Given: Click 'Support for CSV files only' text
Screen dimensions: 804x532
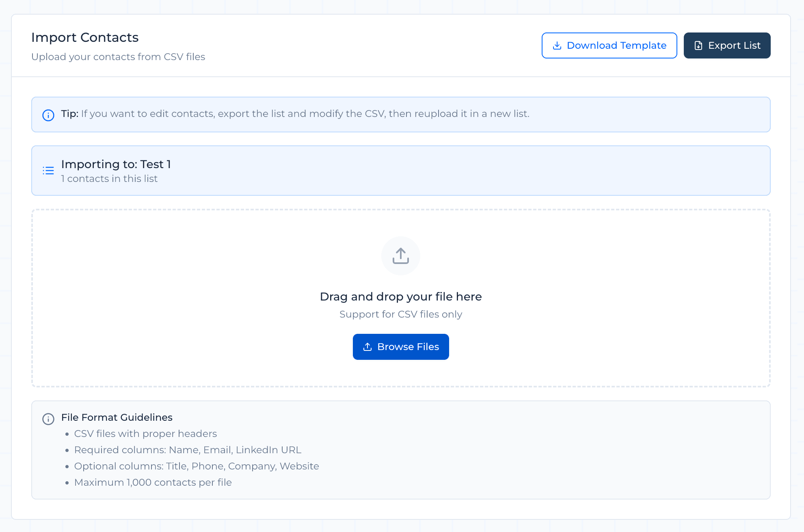Looking at the screenshot, I should pos(401,314).
